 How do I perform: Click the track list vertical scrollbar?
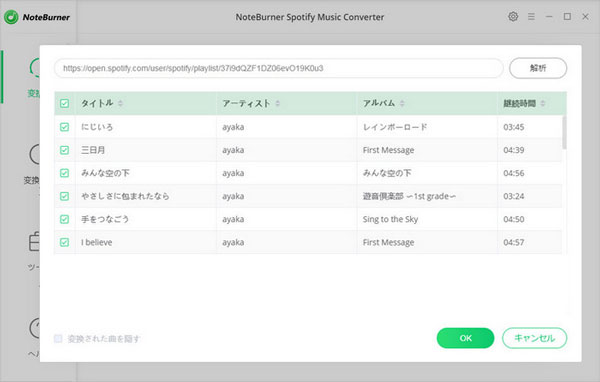click(x=564, y=132)
